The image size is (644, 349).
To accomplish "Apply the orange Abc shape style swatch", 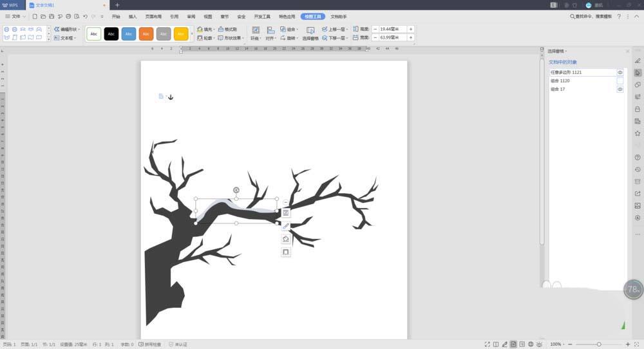I will (x=146, y=33).
